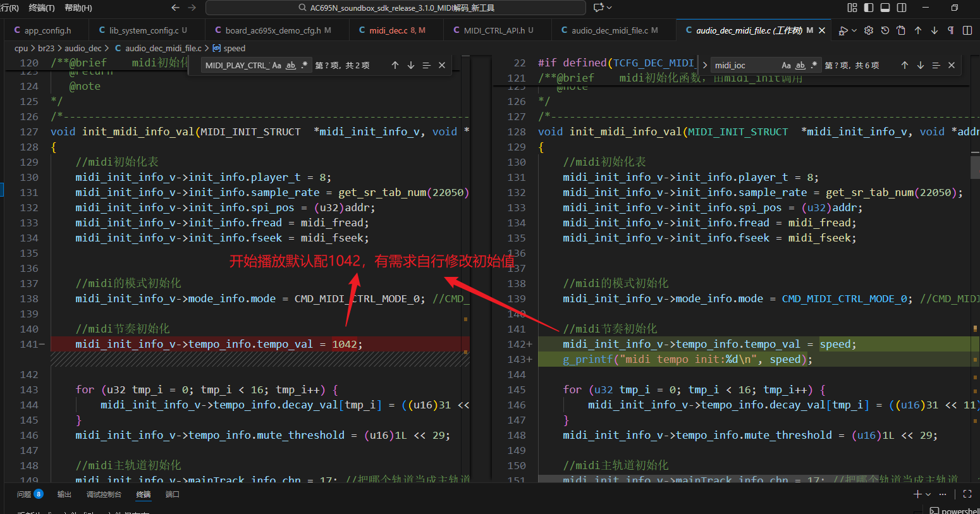Go forward with the navigation forward arrow
980x514 pixels.
(x=192, y=8)
